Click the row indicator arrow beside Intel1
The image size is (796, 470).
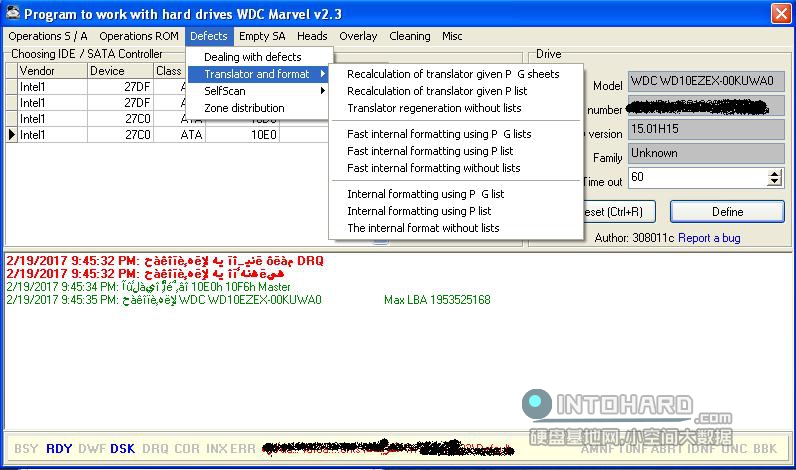click(x=12, y=135)
